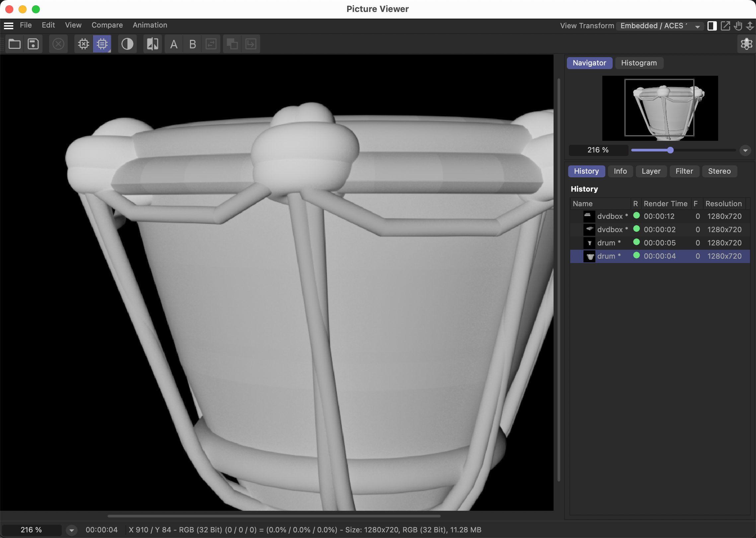756x538 pixels.
Task: Click the swap A/B images icon
Action: 211,44
